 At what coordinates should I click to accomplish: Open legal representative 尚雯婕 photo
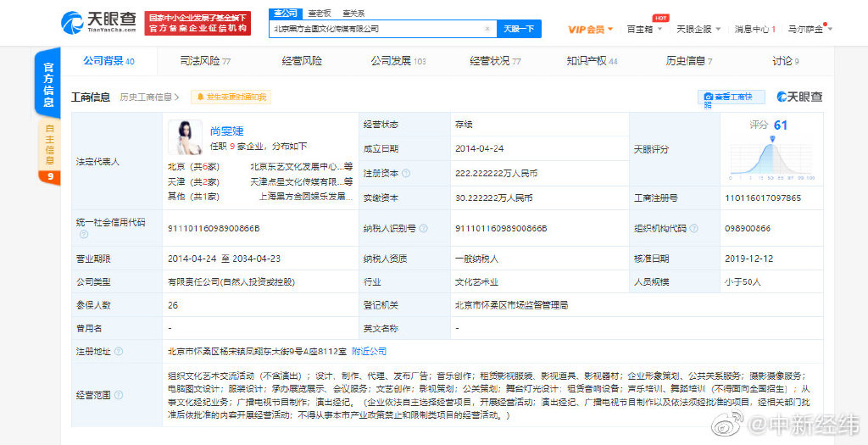185,137
